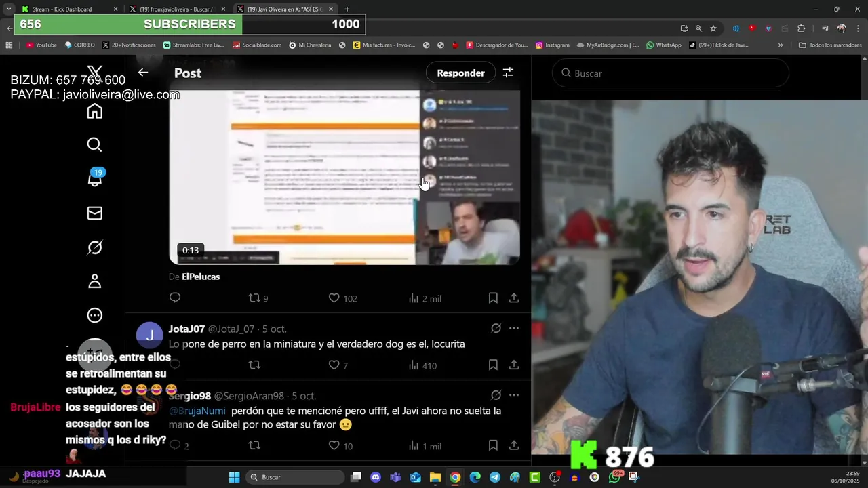Screen dimensions: 868x488
Task: Share Sergio98's reply
Action: click(x=514, y=445)
